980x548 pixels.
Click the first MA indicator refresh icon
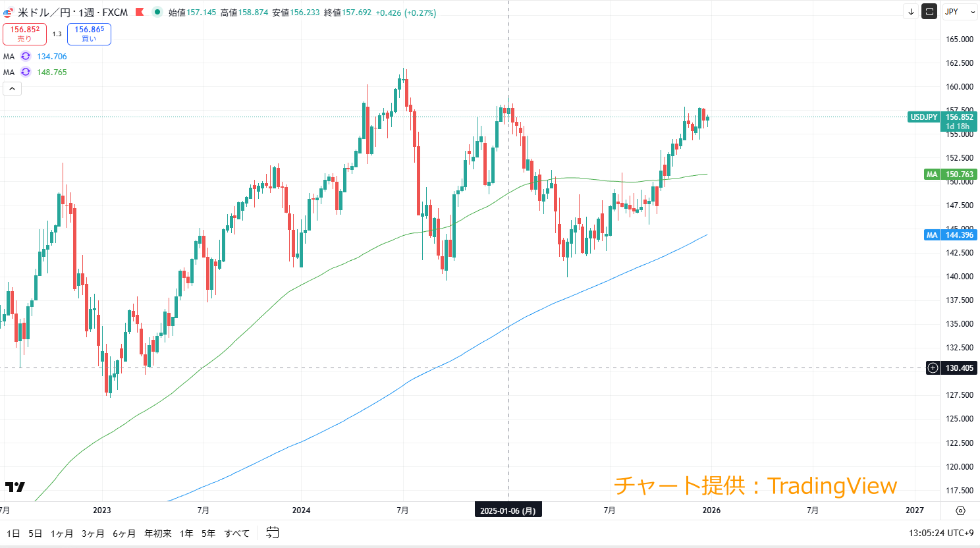tap(26, 57)
